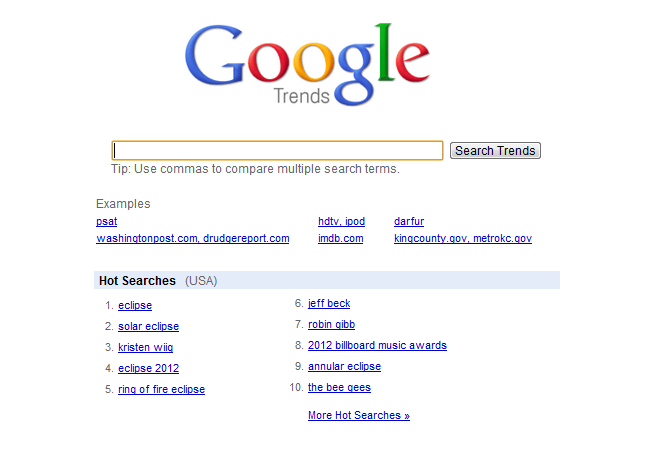The height and width of the screenshot is (450, 652).
Task: Open the imdb.com example link
Action: coord(341,238)
